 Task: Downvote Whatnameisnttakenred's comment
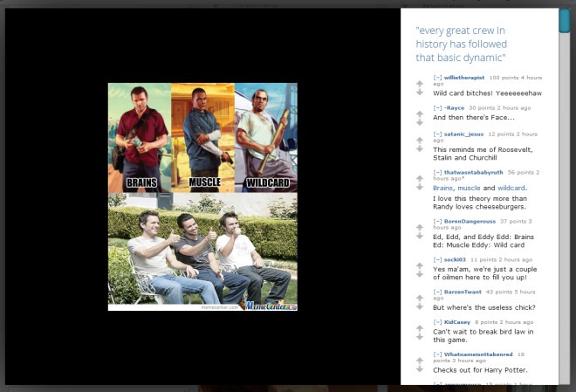click(x=420, y=368)
